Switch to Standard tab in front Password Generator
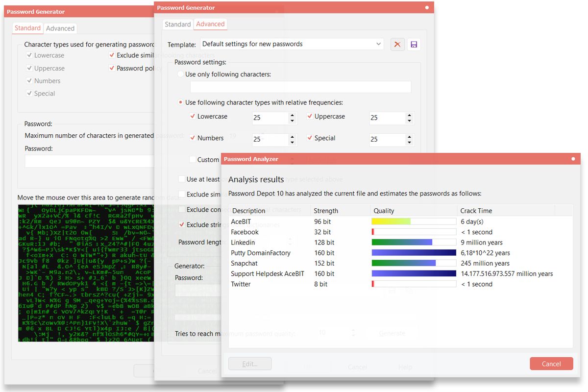Image resolution: width=588 pixels, height=392 pixels. (x=177, y=24)
